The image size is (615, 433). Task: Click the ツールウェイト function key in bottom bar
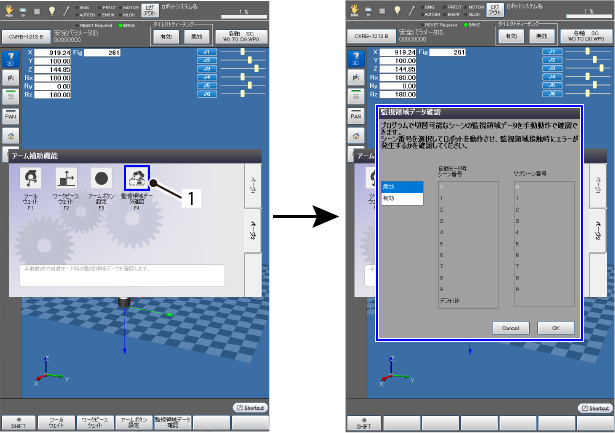[56, 423]
